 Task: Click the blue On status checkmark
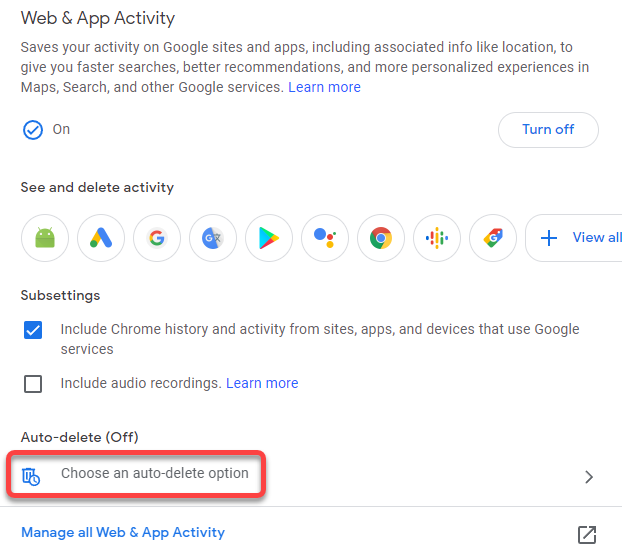[32, 129]
